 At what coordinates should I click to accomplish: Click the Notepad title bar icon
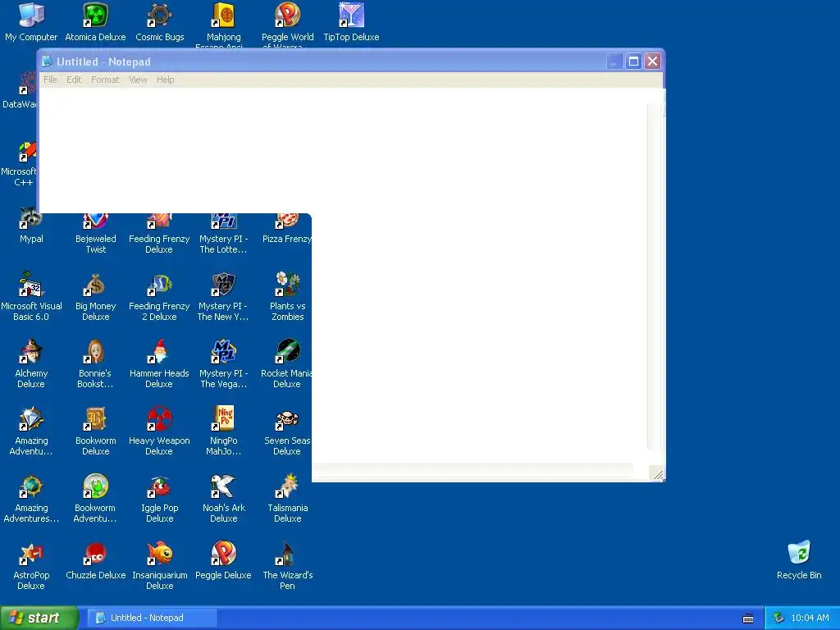coord(47,61)
